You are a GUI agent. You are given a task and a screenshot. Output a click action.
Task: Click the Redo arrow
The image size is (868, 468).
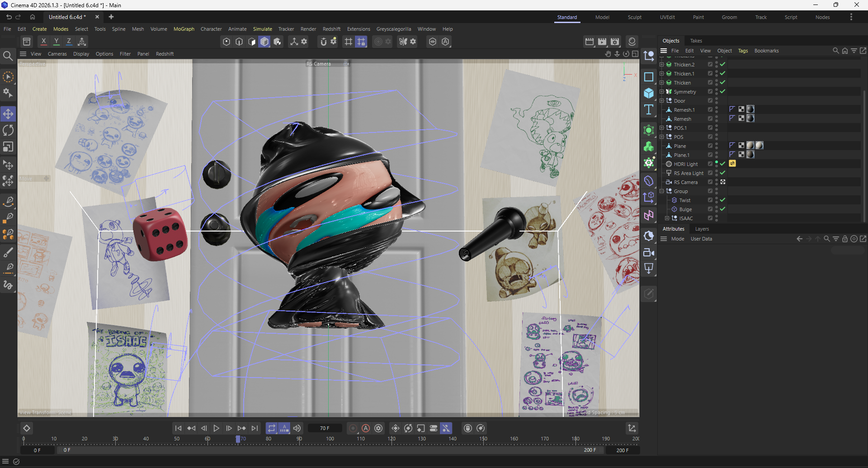[x=19, y=17]
